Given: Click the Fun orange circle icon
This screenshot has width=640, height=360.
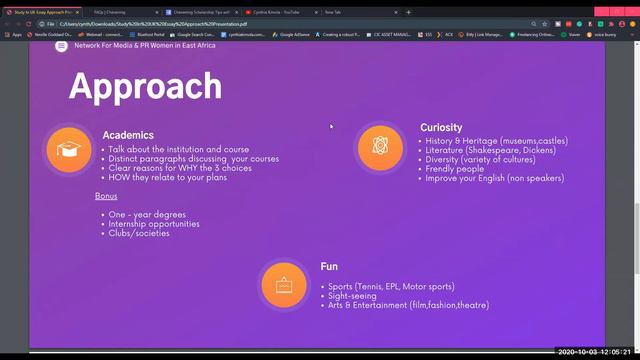Looking at the screenshot, I should pos(284,285).
